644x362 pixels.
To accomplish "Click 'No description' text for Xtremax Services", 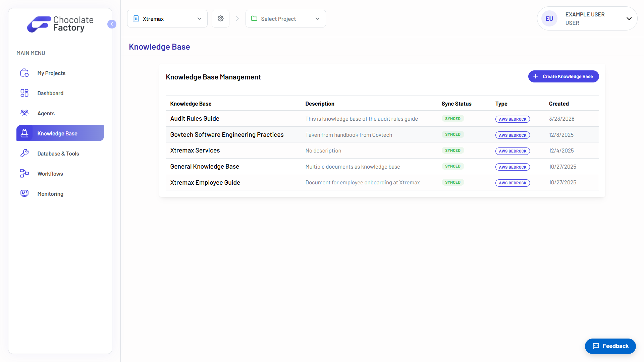I will click(323, 150).
